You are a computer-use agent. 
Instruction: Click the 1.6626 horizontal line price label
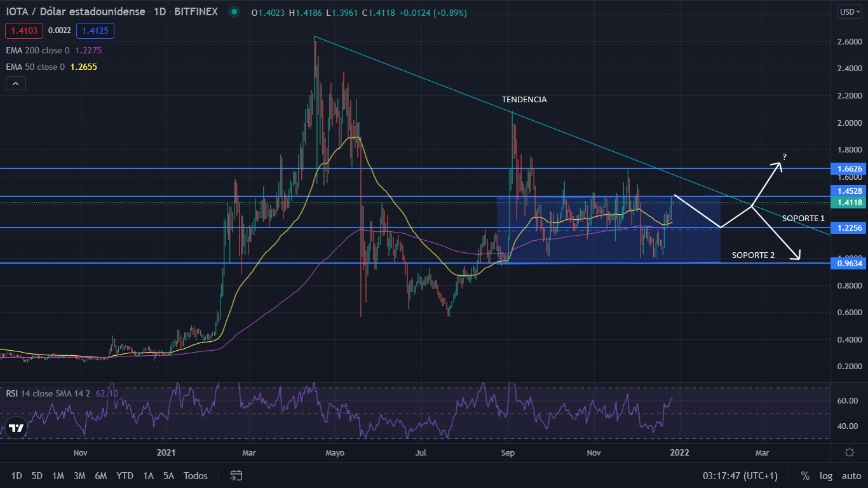point(848,169)
